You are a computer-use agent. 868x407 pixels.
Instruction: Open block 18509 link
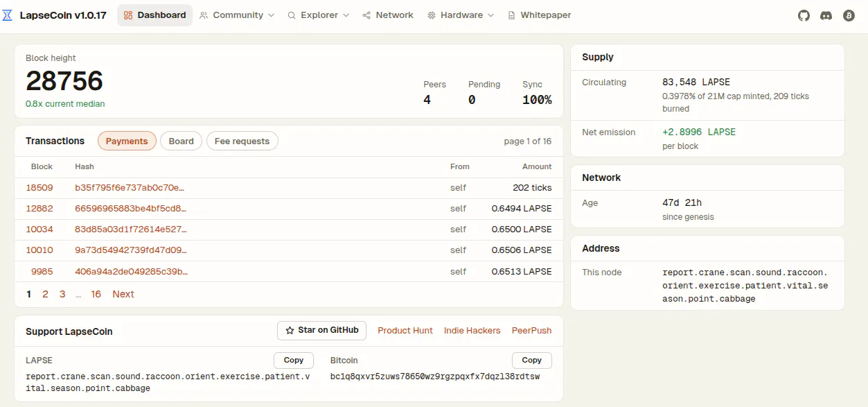tap(39, 188)
